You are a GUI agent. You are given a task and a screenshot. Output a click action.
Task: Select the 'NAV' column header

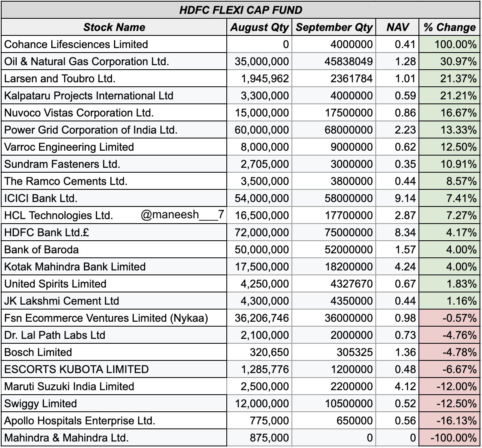(397, 27)
